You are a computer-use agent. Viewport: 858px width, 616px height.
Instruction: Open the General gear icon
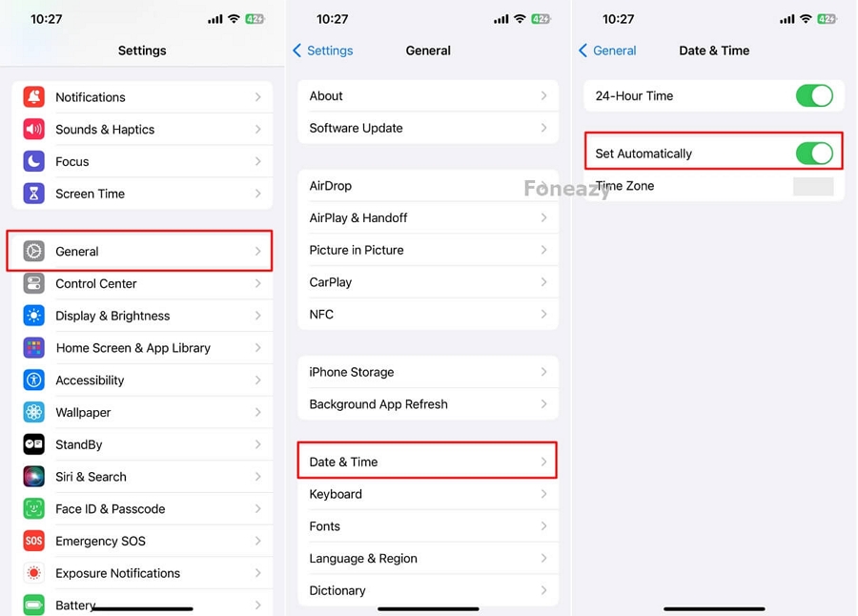pos(34,252)
